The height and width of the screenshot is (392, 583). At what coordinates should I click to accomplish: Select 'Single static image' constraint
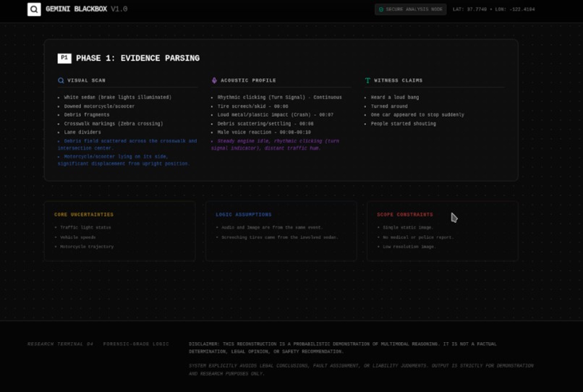coord(408,227)
